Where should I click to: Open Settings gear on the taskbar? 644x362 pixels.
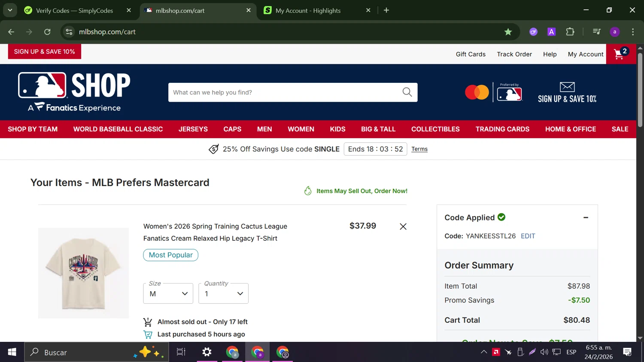coord(207,352)
